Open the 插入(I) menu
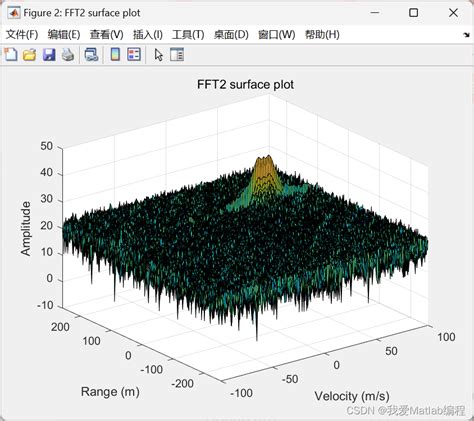This screenshot has height=421, width=474. 148,34
